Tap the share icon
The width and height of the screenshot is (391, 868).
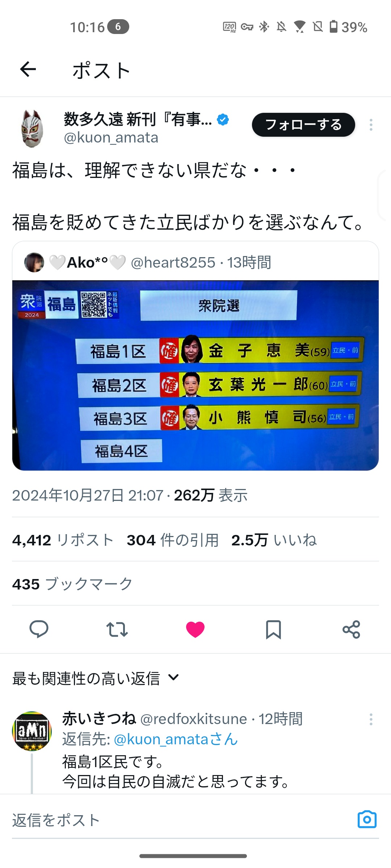[x=352, y=629]
